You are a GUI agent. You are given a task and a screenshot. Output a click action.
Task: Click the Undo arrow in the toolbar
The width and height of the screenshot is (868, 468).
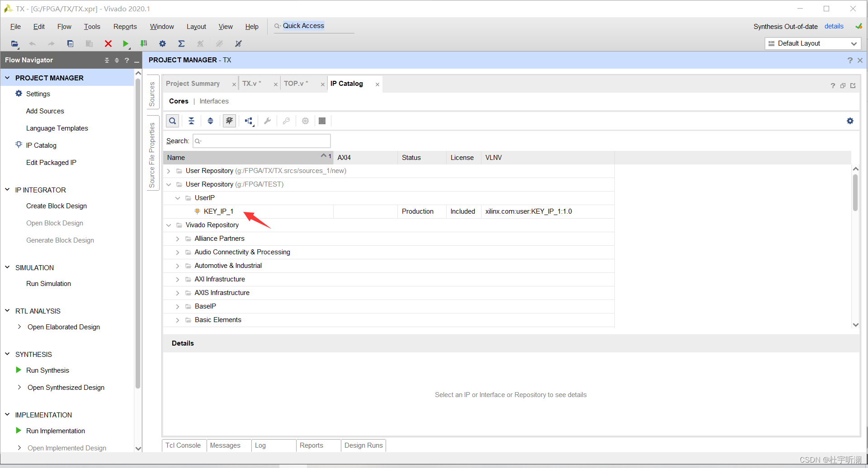(32, 44)
